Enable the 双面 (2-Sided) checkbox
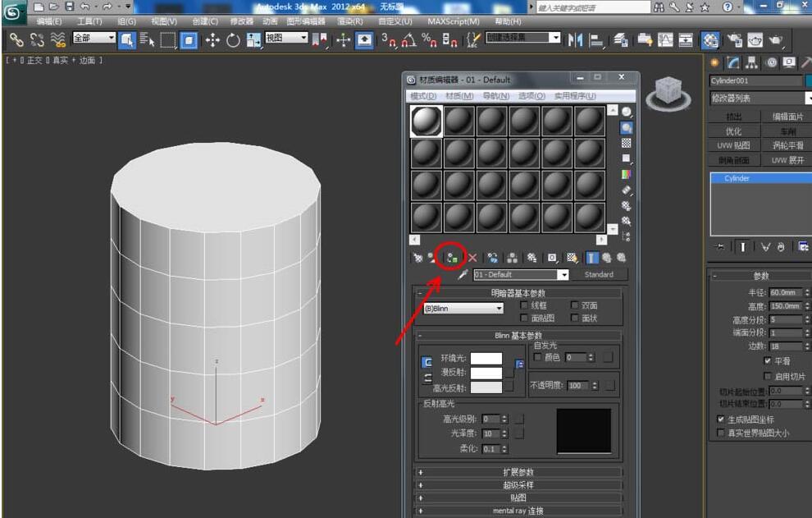This screenshot has height=518, width=812. [x=574, y=305]
